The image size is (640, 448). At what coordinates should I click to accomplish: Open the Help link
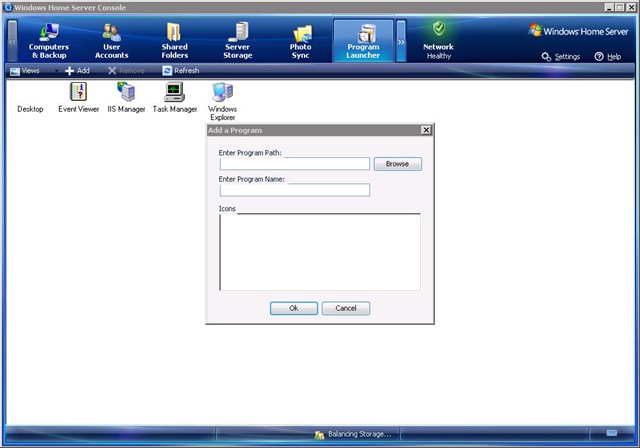click(x=608, y=57)
